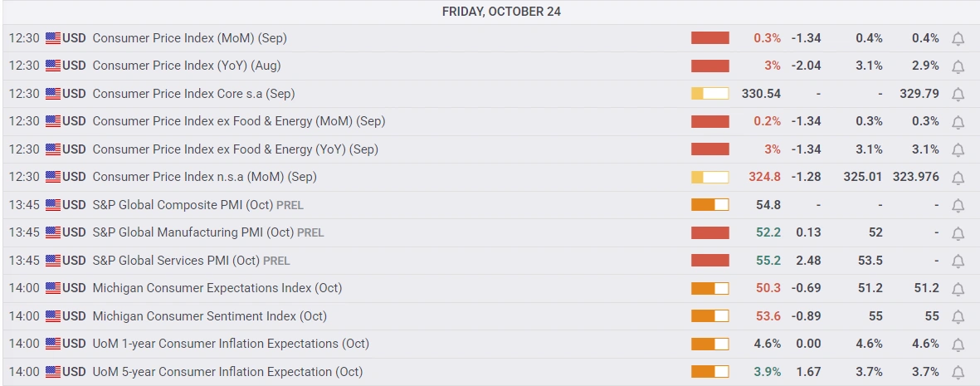Open Consumer Price Index n.s.a (MoM) event
980x386 pixels.
point(204,177)
